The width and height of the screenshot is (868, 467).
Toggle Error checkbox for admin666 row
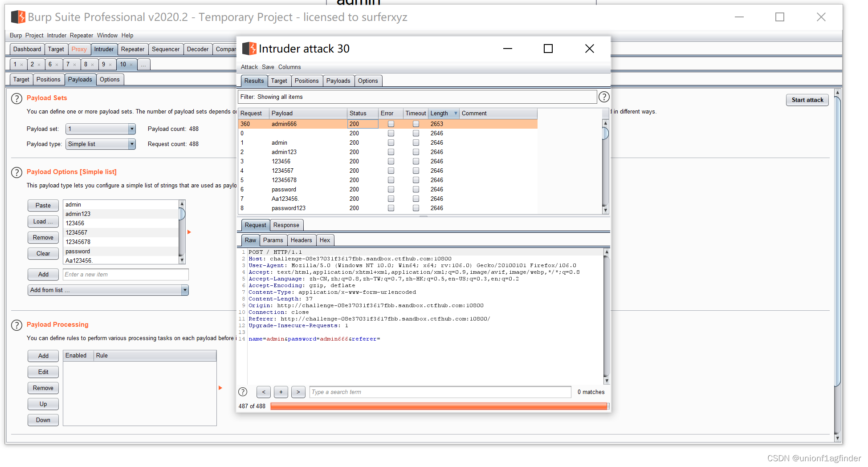coord(391,124)
